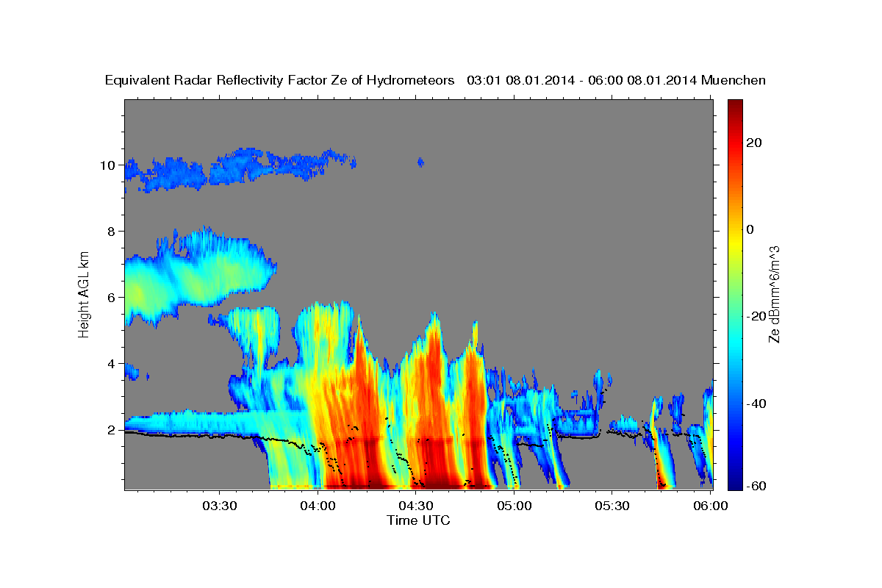Click the 'Time UTC' x-axis label
The height and width of the screenshot is (588, 882).
coord(418,520)
